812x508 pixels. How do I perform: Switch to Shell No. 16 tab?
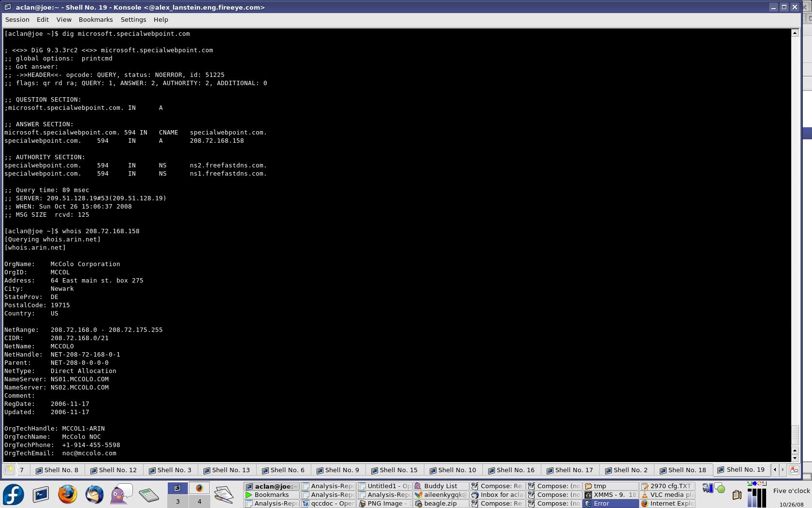[x=512, y=470]
